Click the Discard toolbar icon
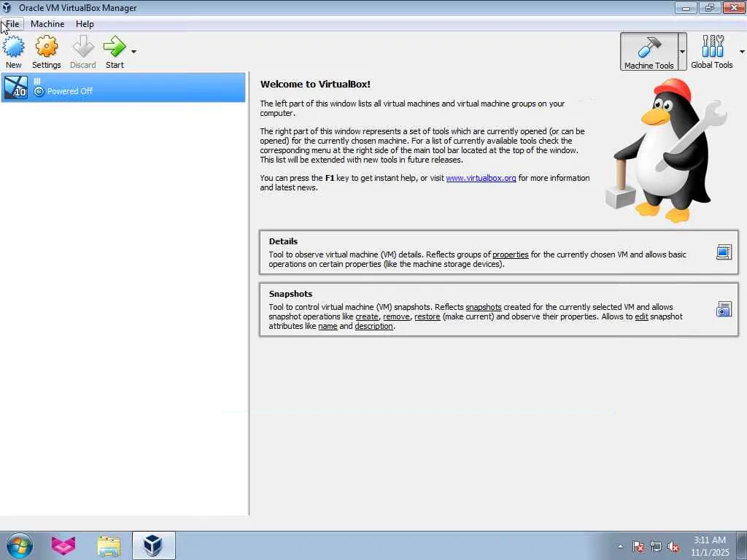Viewport: 747px width, 560px height. pos(83,47)
